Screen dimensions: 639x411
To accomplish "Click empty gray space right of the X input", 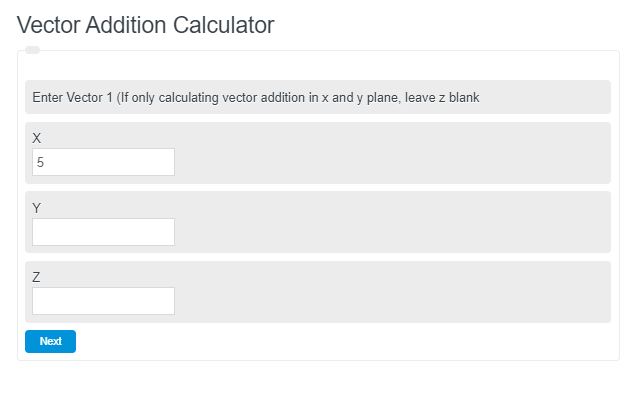I will (400, 162).
